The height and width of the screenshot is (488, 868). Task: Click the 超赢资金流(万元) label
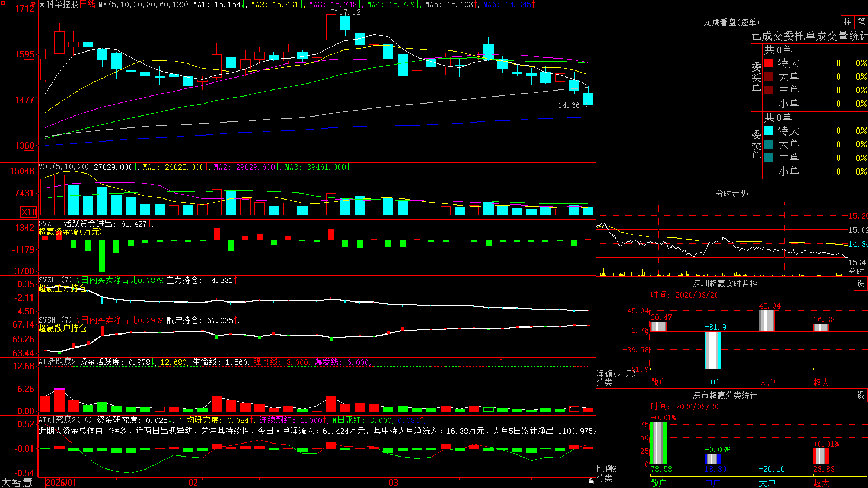70,232
